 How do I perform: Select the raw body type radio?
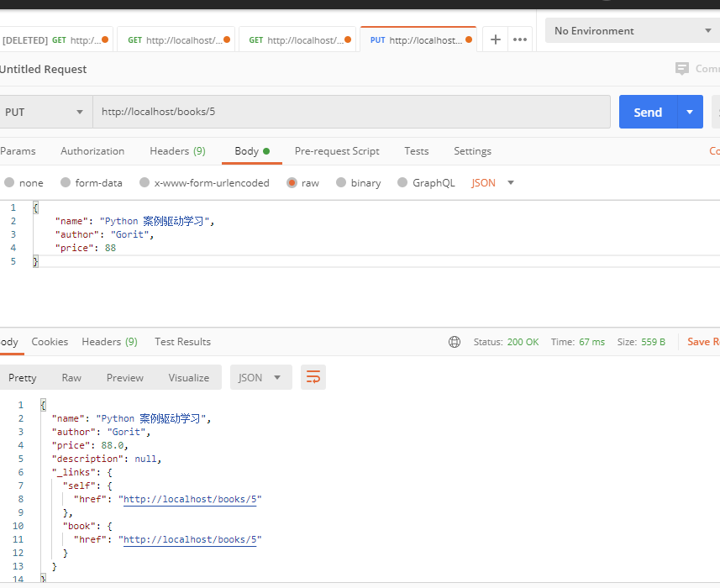click(292, 182)
